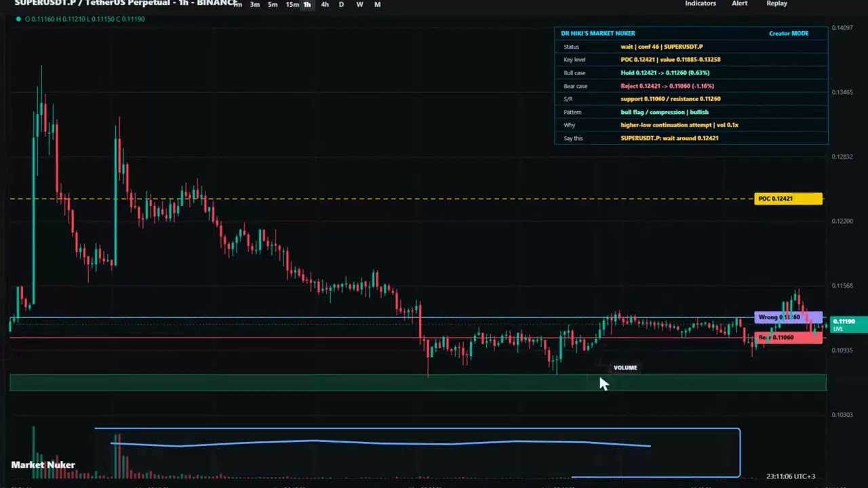Screen dimensions: 868x488
Task: Click the 23:11:06 UTC+3 clock
Action: (791, 476)
